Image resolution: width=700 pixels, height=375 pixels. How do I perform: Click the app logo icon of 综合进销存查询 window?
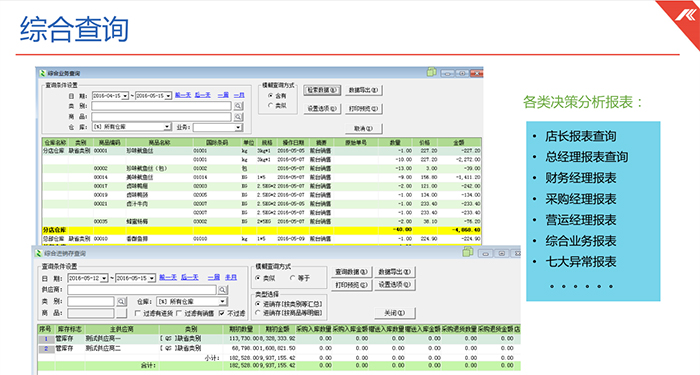click(38, 253)
